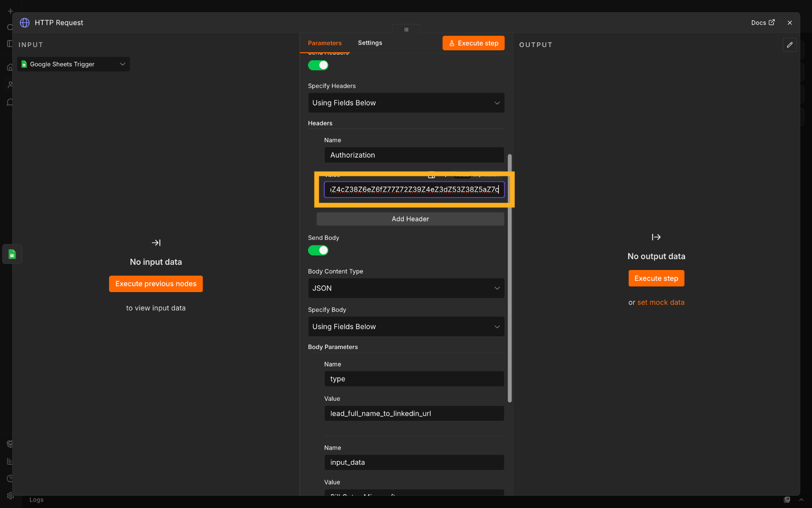
Task: Click the lead_full_name_to_linkedin_url value field
Action: [x=414, y=413]
